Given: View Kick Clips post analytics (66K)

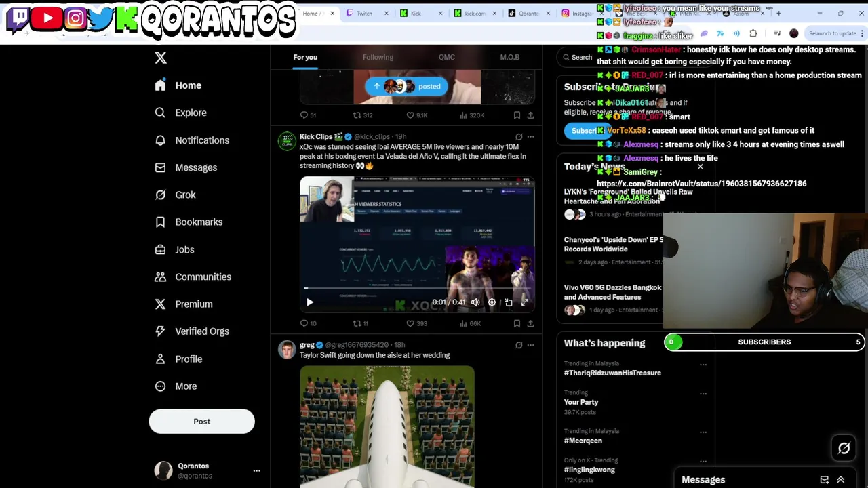Looking at the screenshot, I should (471, 323).
